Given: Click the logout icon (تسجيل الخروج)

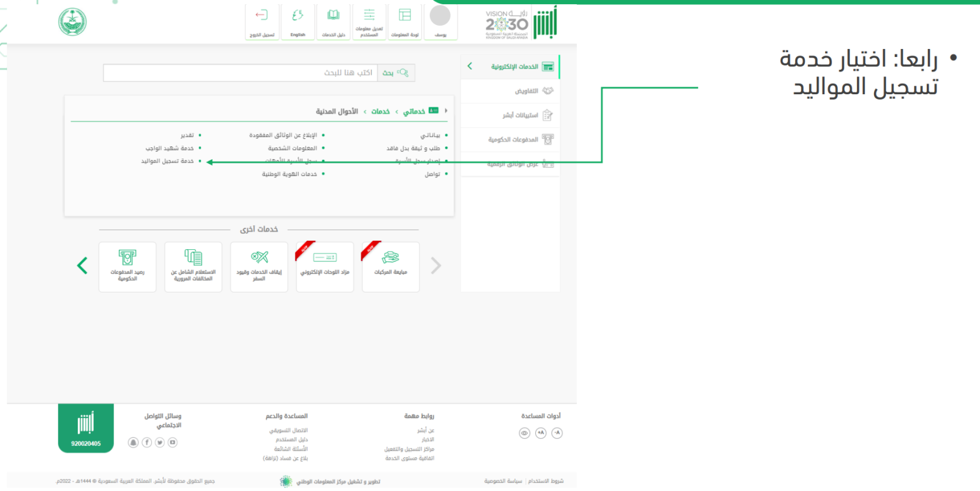Looking at the screenshot, I should 262,22.
